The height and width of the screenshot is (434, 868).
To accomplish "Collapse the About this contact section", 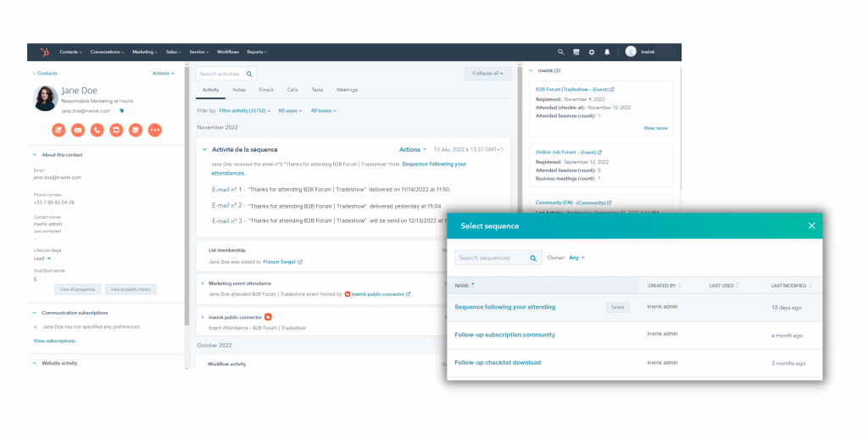I will tap(35, 154).
